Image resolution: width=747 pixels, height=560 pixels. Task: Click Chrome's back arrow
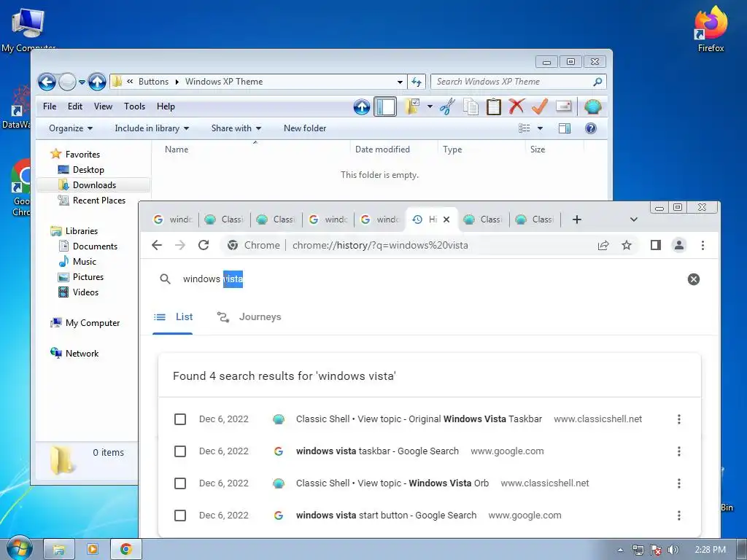tap(157, 245)
